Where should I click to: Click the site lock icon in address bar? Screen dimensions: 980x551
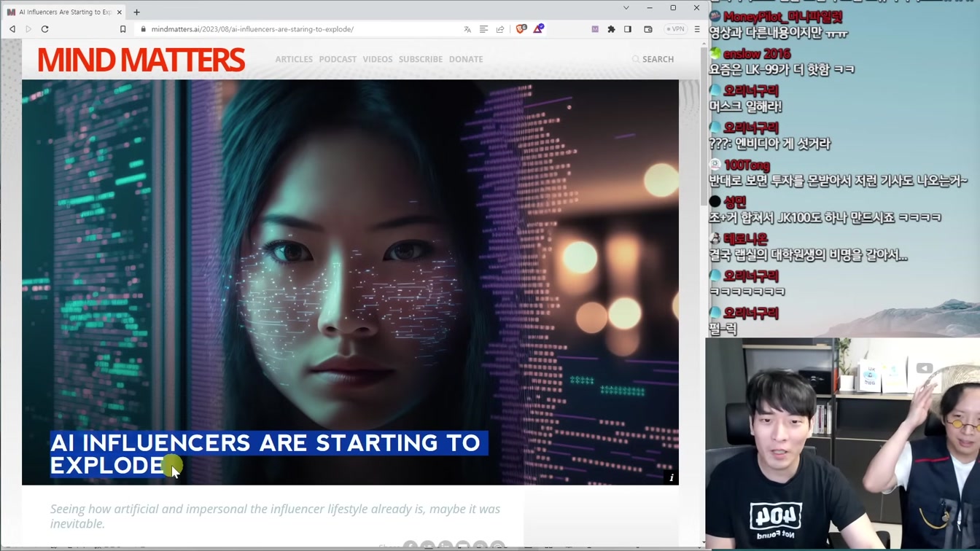point(143,29)
